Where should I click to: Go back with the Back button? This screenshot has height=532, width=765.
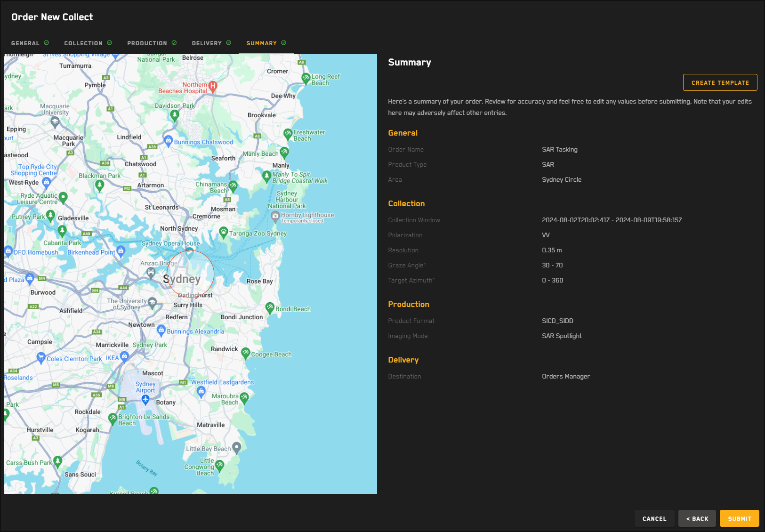coord(697,518)
